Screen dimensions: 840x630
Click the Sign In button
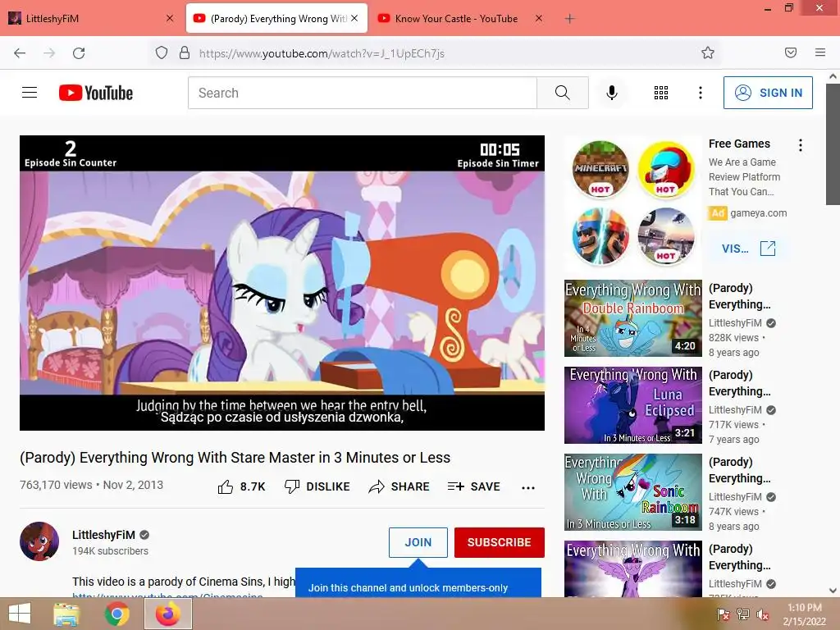coord(768,93)
